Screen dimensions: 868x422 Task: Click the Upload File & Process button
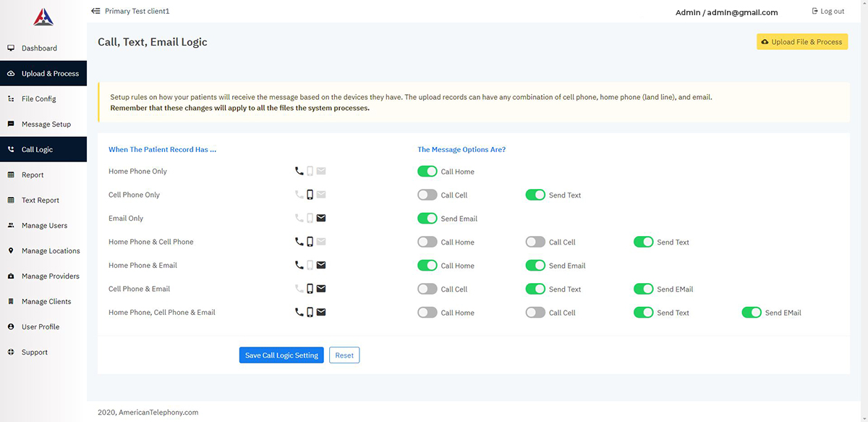point(802,42)
